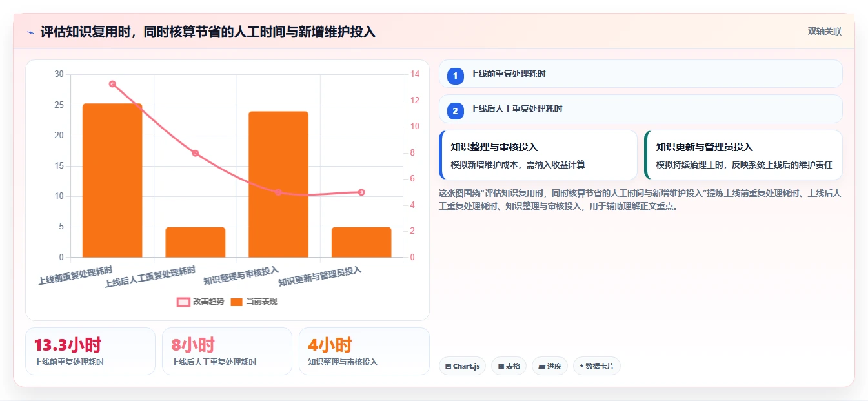Screen dimensions: 868x401
Task: Click the icon in 进度 tag
Action: pos(541,366)
